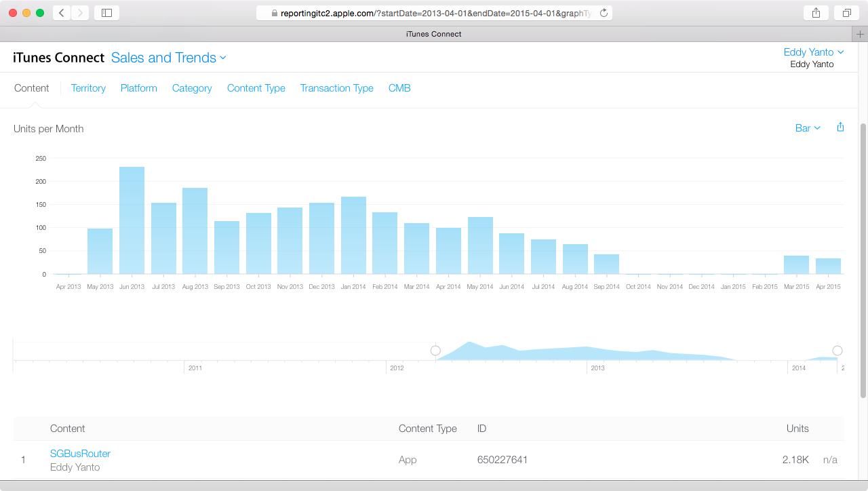This screenshot has height=491, width=868.
Task: Go forward with Safari's forward arrow
Action: [80, 13]
